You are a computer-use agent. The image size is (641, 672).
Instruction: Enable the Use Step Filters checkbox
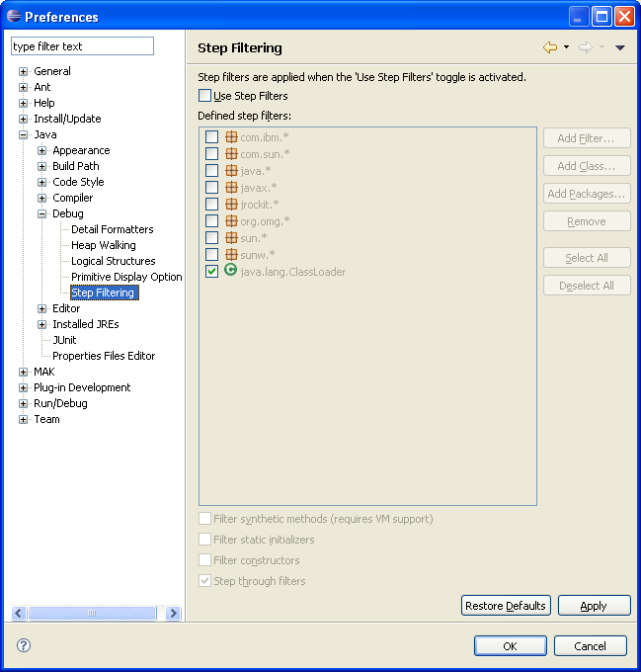click(205, 96)
